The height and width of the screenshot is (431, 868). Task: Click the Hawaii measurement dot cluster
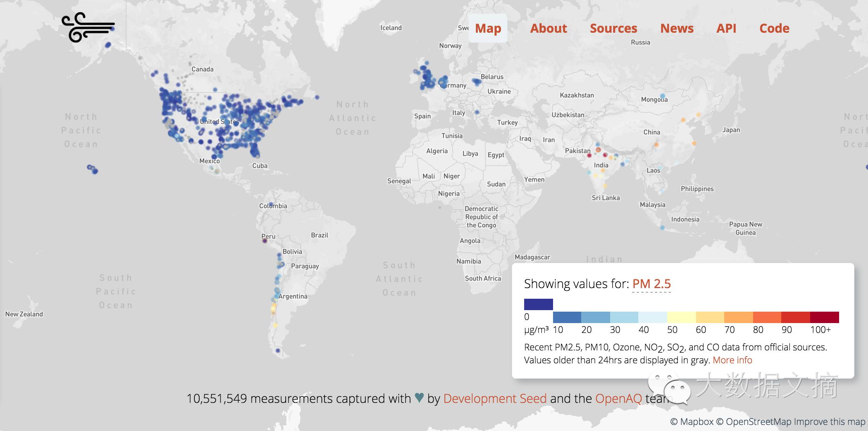pos(92,169)
